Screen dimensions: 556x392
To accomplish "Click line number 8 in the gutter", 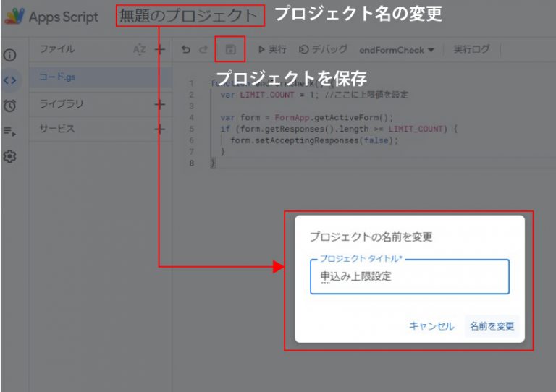I will (x=191, y=163).
